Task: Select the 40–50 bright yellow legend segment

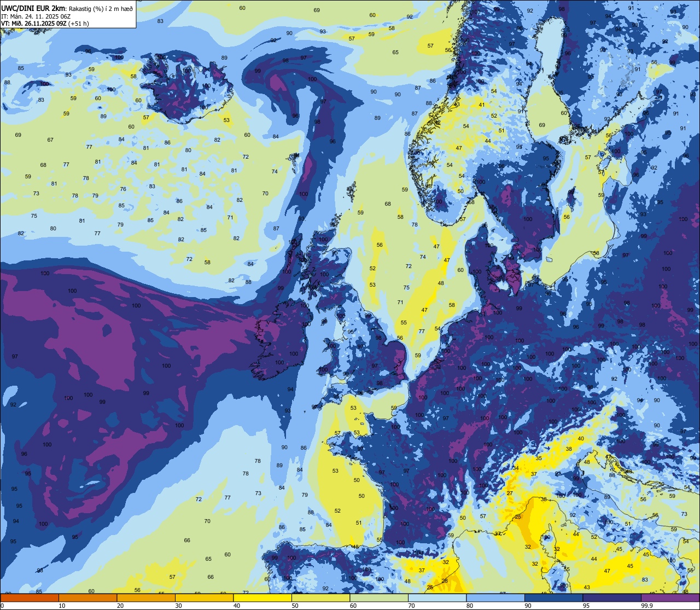Action: click(x=262, y=597)
